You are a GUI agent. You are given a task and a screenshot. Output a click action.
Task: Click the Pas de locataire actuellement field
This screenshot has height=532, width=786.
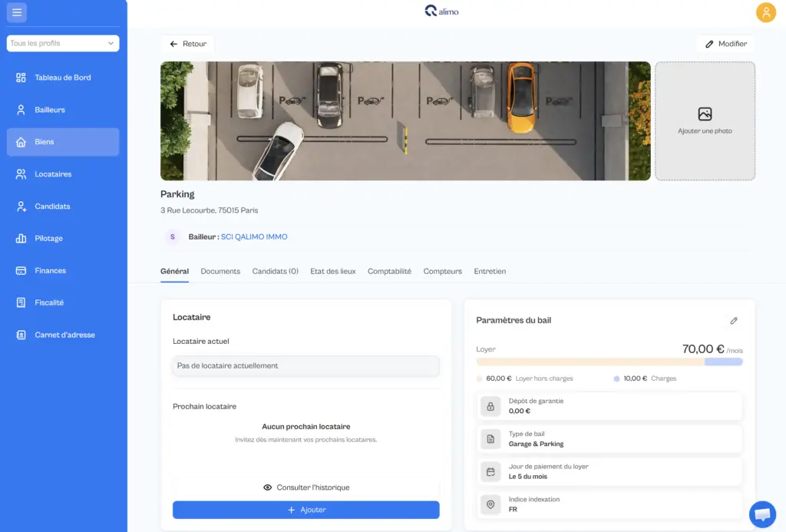(305, 365)
